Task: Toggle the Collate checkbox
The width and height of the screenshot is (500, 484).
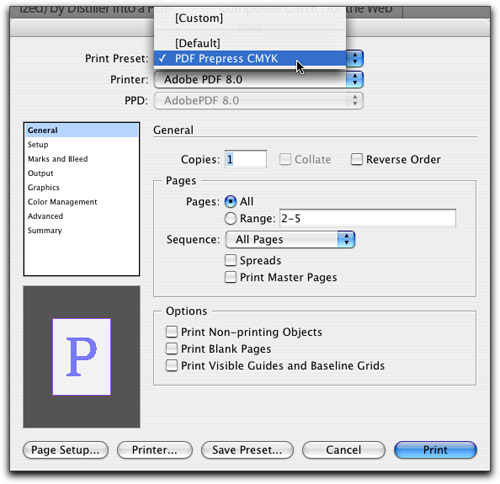Action: (x=285, y=159)
